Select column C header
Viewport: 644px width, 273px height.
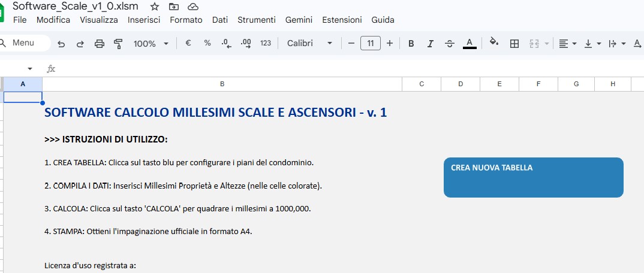[x=422, y=84]
